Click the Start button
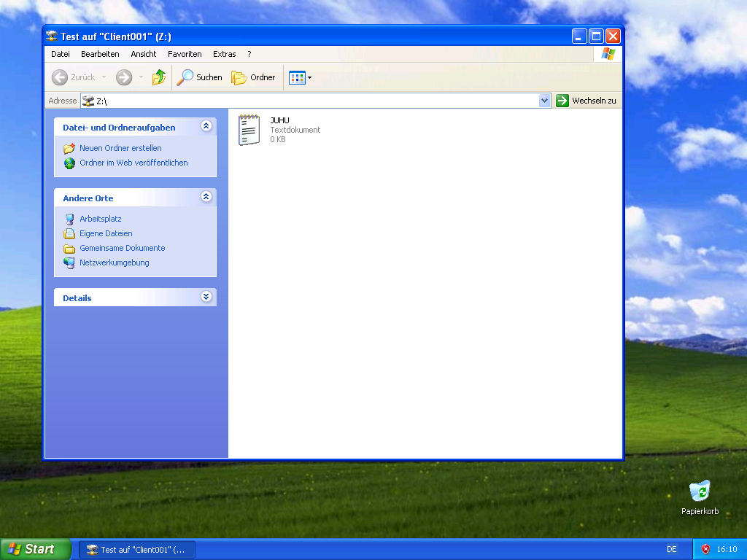This screenshot has width=747, height=560. (x=36, y=549)
